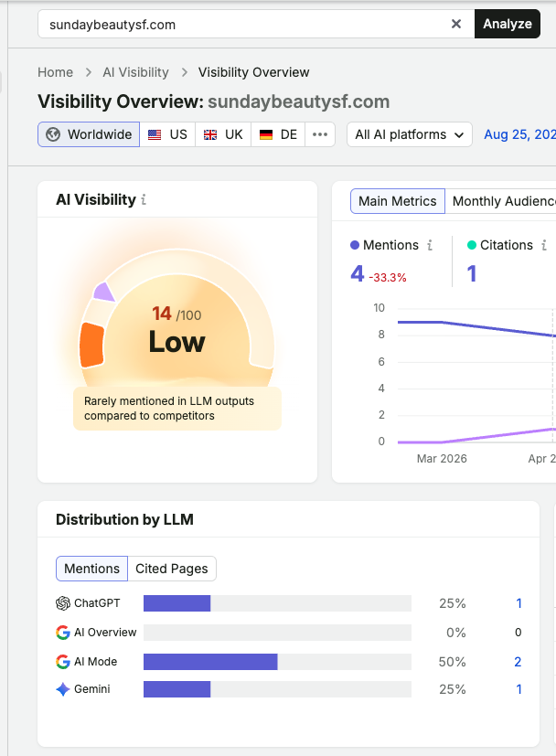The height and width of the screenshot is (756, 556).
Task: Click Citations info icon
Action: tap(544, 245)
